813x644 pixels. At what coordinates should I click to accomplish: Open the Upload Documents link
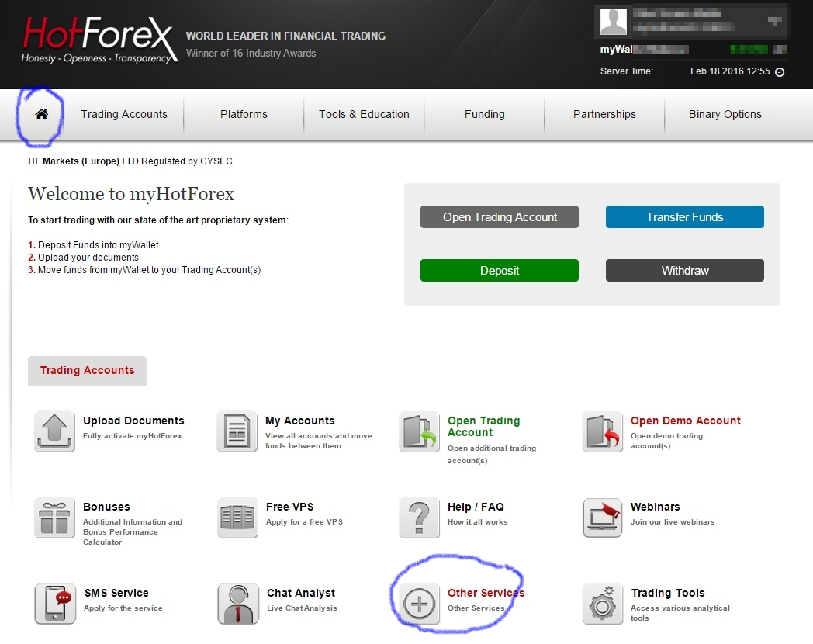point(133,421)
